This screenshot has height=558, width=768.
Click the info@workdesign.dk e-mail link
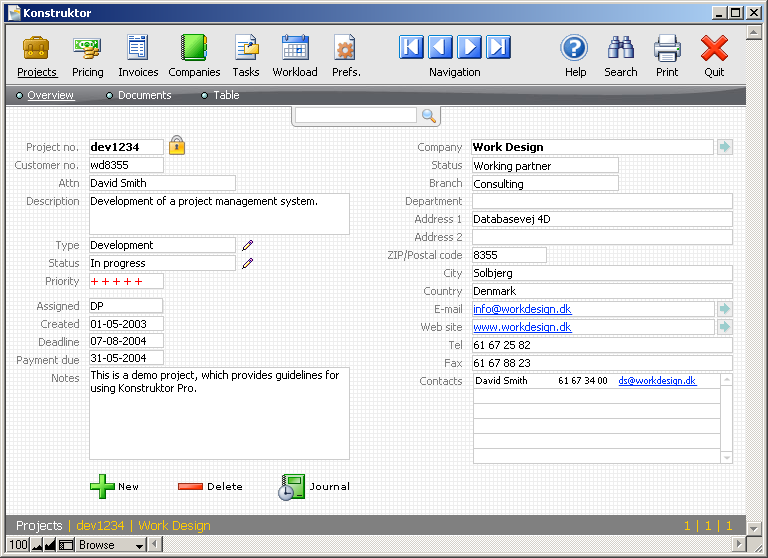[x=522, y=309]
